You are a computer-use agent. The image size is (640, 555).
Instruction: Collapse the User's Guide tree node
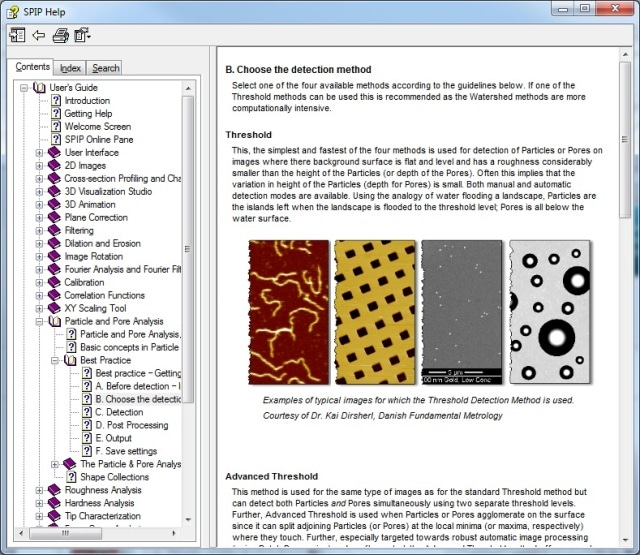(x=24, y=88)
